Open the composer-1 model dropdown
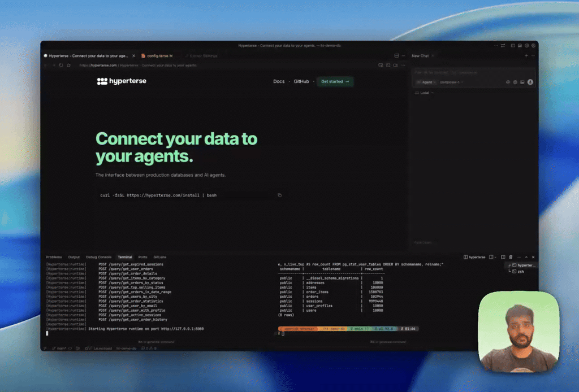The height and width of the screenshot is (392, 579). pyautogui.click(x=451, y=82)
